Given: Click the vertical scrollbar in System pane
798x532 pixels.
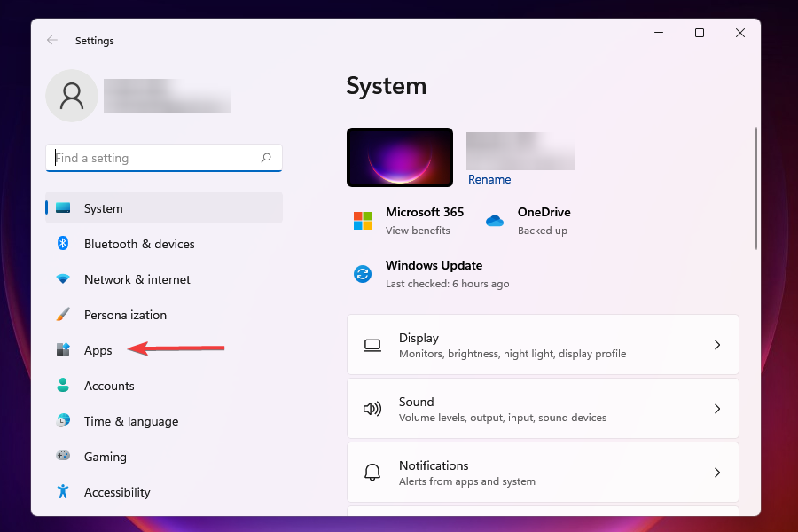Looking at the screenshot, I should point(755,188).
